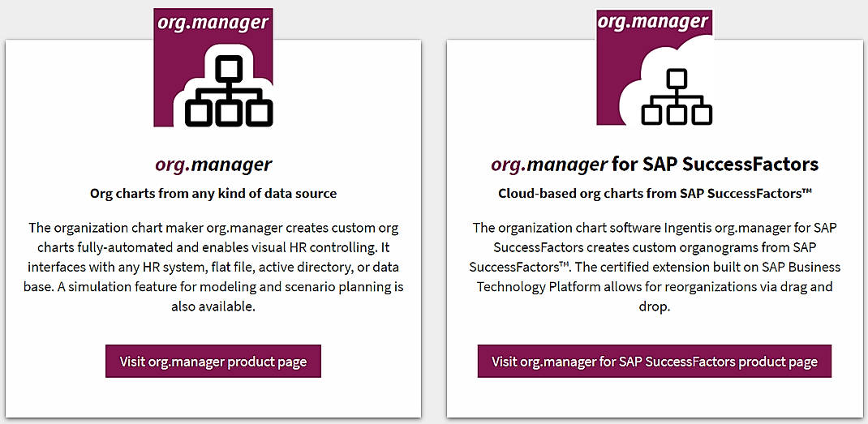Click the top box of left org chart symbol

[x=228, y=67]
